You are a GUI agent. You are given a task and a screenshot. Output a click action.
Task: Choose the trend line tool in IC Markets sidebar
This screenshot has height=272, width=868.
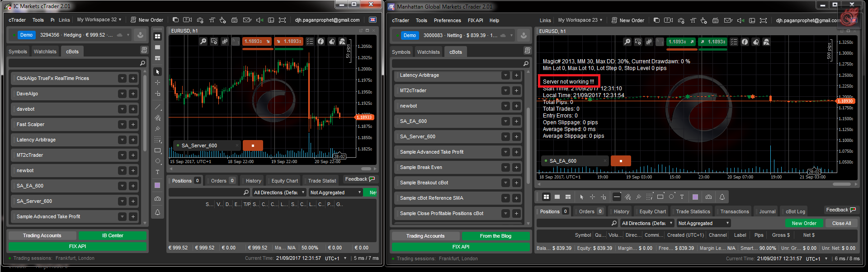[157, 107]
